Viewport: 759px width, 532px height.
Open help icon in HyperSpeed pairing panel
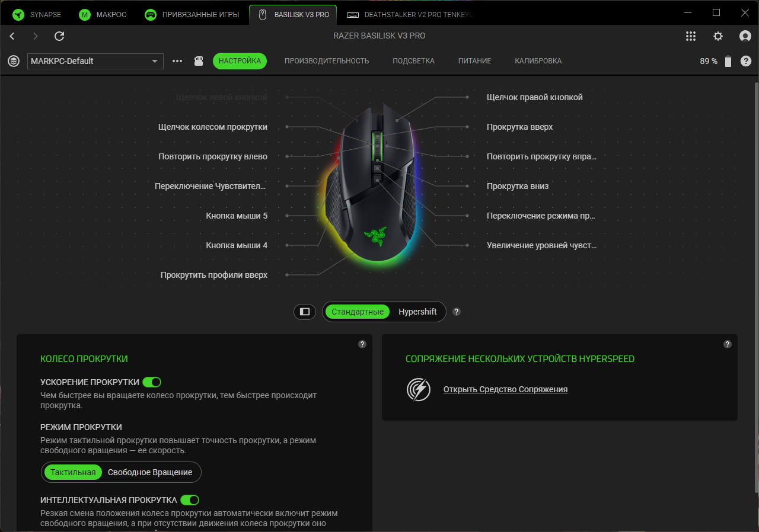coord(728,344)
